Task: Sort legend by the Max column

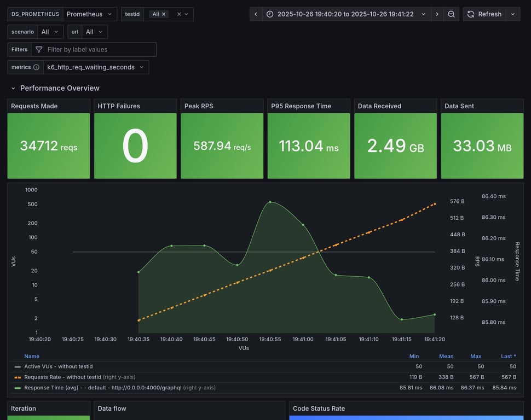Action: (476, 356)
